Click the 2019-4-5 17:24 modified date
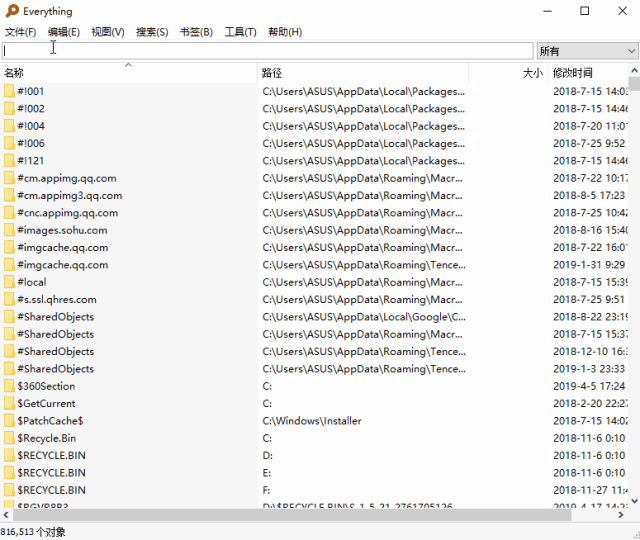Viewport: 640px width, 540px height. (589, 386)
